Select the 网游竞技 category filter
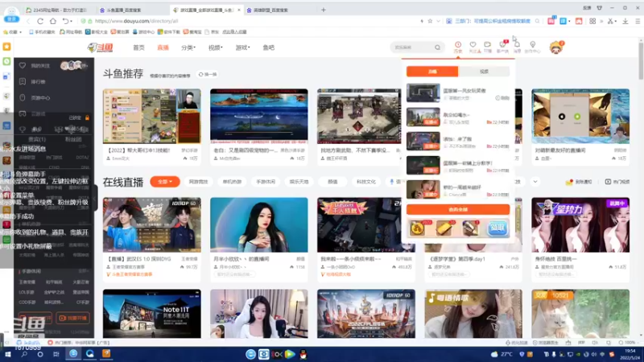 198,182
